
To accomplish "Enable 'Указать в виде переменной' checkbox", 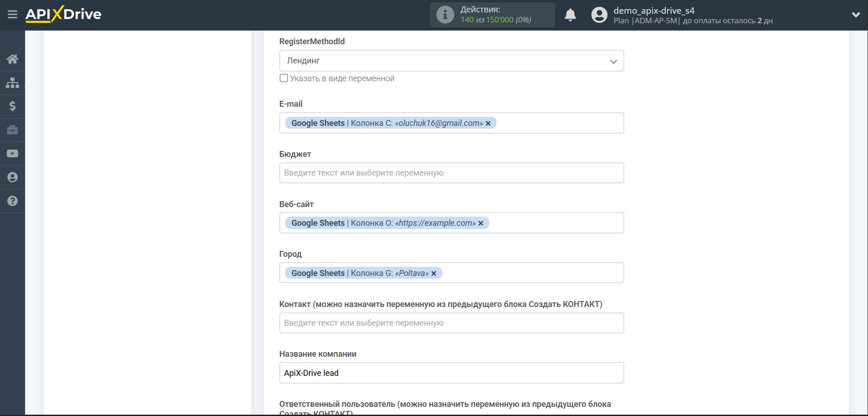I will (x=284, y=78).
